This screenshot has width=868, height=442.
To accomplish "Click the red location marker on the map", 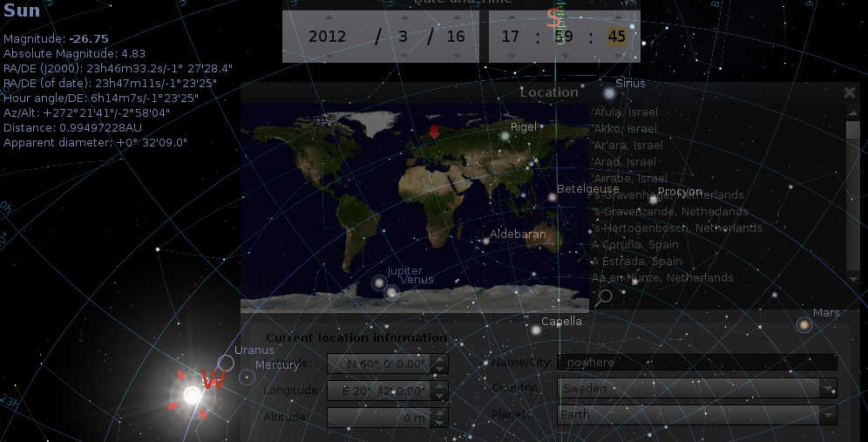I will (434, 132).
